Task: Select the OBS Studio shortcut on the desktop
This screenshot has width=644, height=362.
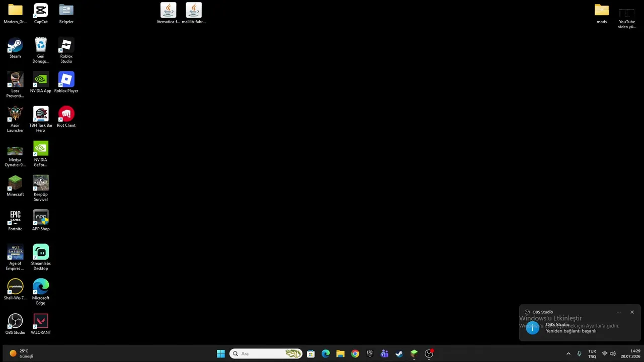Action: point(15,324)
